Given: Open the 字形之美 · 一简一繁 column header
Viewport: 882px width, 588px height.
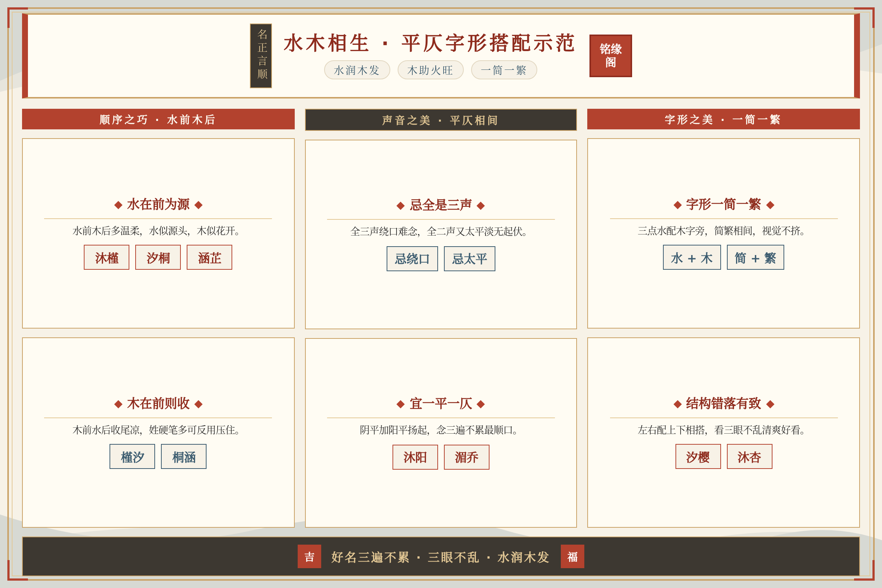Looking at the screenshot, I should pos(723,119).
